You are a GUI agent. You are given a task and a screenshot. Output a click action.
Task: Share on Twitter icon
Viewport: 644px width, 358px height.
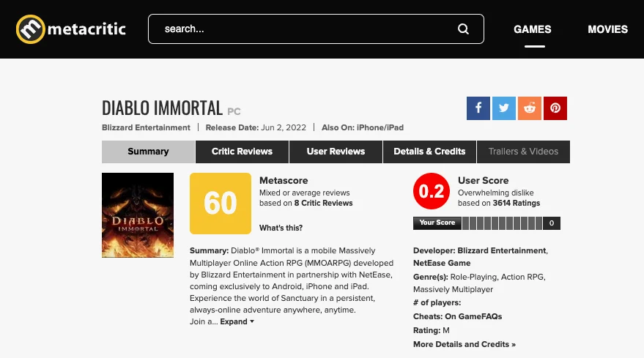(504, 108)
